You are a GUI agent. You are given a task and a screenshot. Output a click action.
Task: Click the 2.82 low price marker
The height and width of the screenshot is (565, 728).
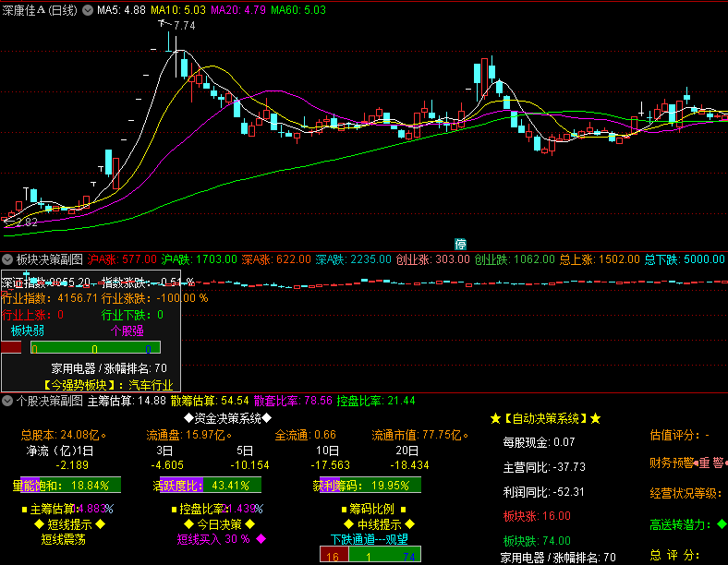point(27,222)
